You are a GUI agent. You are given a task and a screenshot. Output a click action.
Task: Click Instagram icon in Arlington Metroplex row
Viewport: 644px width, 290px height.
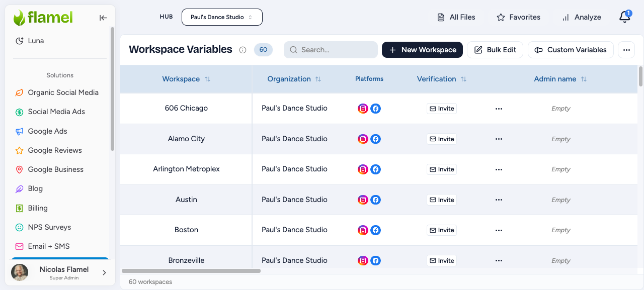pyautogui.click(x=363, y=169)
